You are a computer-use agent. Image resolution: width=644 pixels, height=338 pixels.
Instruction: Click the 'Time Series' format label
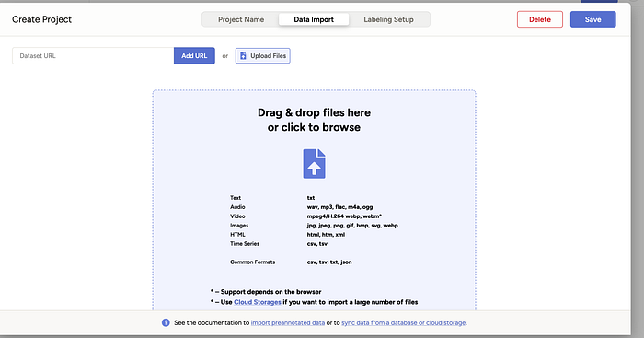(x=245, y=243)
